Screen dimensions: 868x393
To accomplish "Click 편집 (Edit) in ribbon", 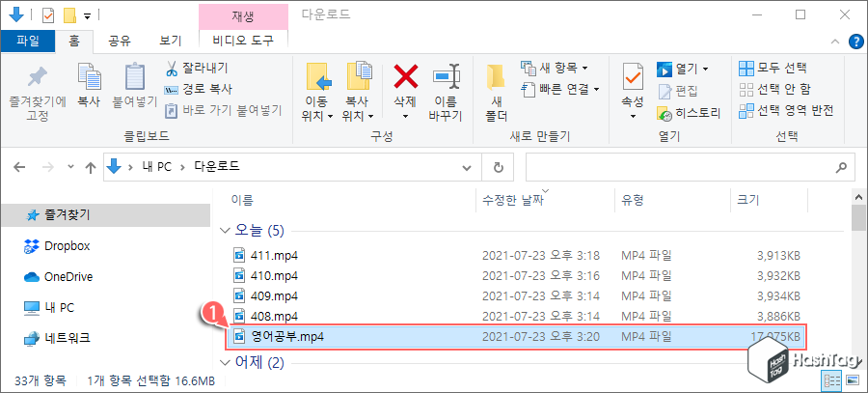I will [678, 91].
